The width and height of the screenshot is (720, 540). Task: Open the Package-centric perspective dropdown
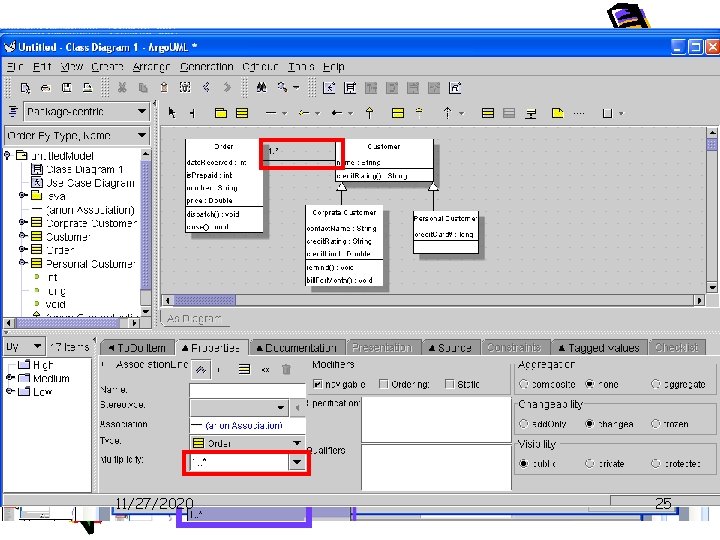coord(87,112)
